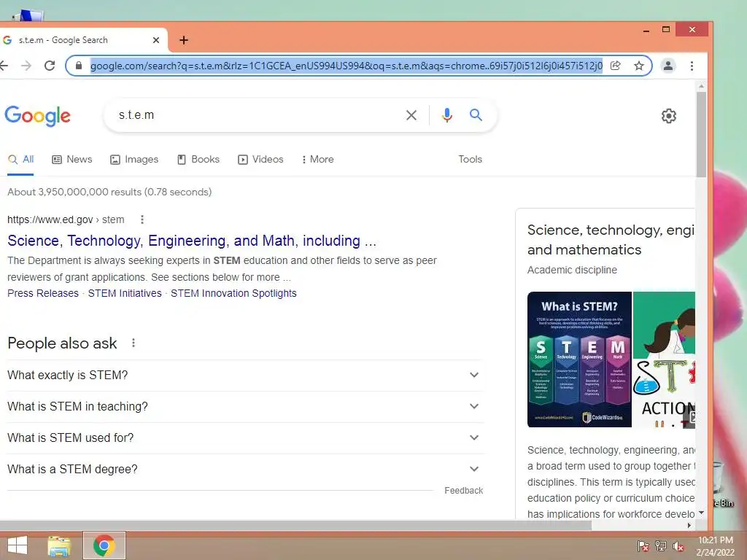
Task: Click the horizontal scrollbar thumb
Action: click(x=295, y=525)
